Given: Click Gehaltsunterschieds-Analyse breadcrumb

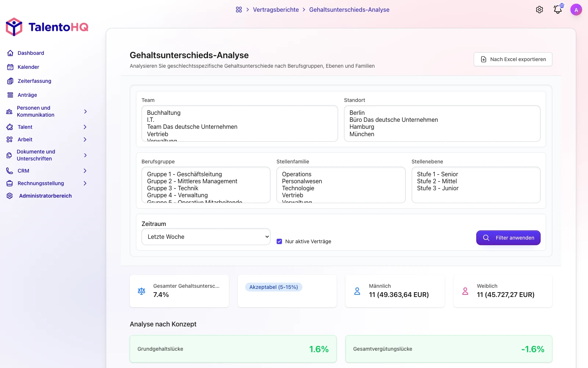Looking at the screenshot, I should coord(349,10).
